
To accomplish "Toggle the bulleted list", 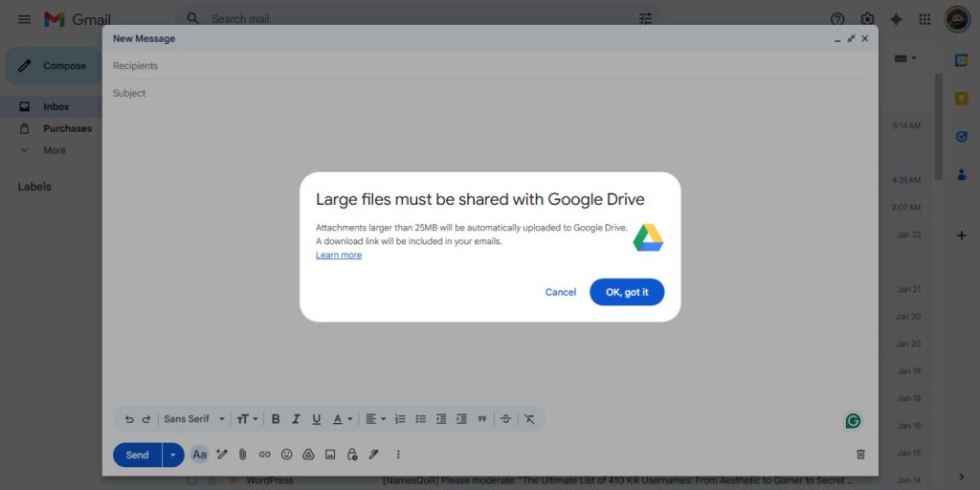I will (421, 419).
